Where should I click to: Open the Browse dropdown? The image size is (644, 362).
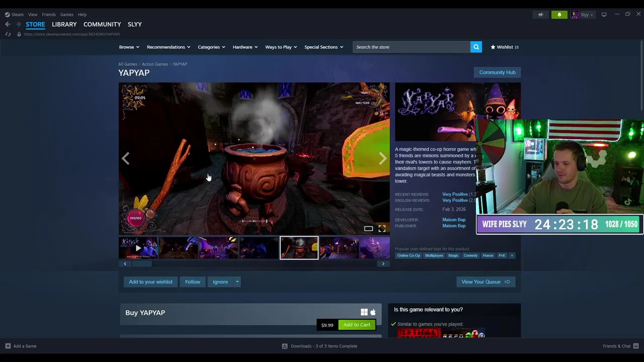click(x=129, y=47)
